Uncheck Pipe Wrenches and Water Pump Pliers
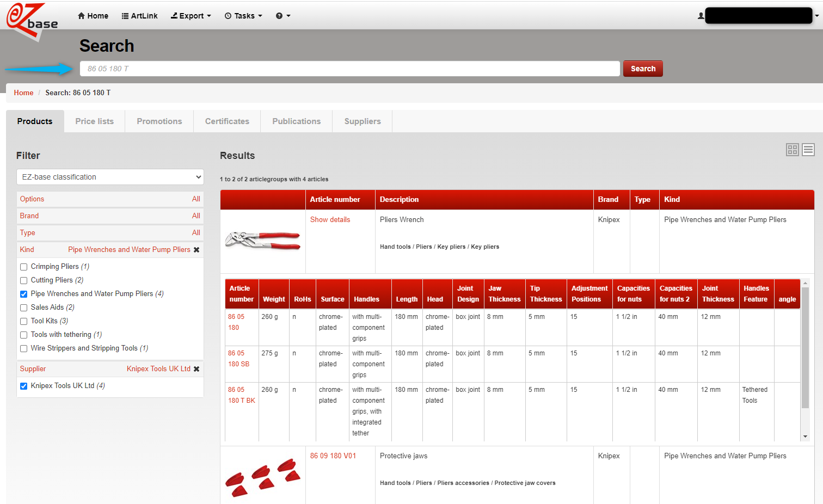This screenshot has height=504, width=823. tap(23, 294)
